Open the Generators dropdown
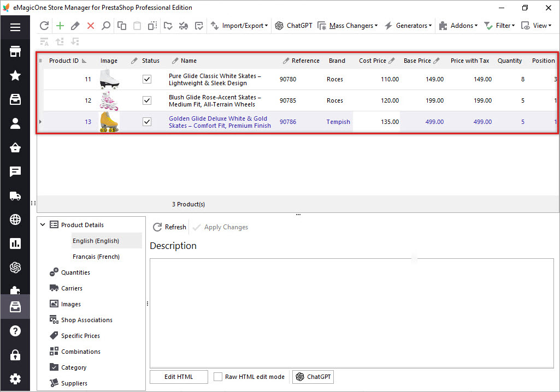This screenshot has height=392, width=560. (x=408, y=26)
